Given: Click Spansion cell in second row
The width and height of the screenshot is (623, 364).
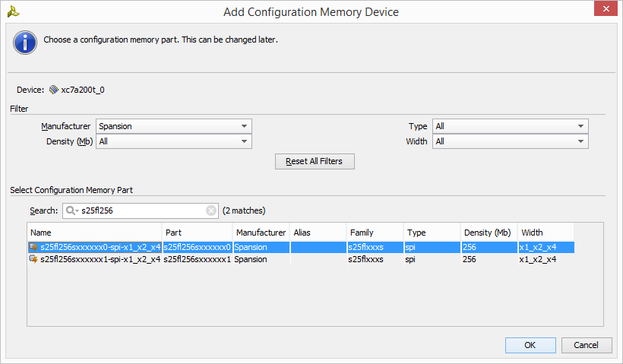Looking at the screenshot, I should coord(261,259).
